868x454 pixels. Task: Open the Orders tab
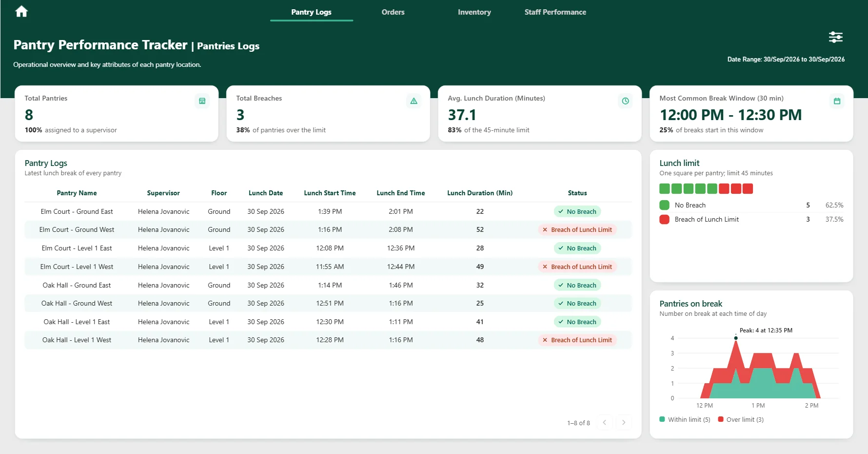(x=393, y=12)
